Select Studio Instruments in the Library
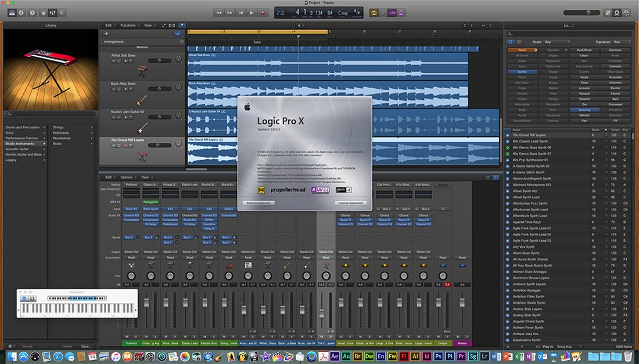Image resolution: width=639 pixels, height=364 pixels. point(25,144)
